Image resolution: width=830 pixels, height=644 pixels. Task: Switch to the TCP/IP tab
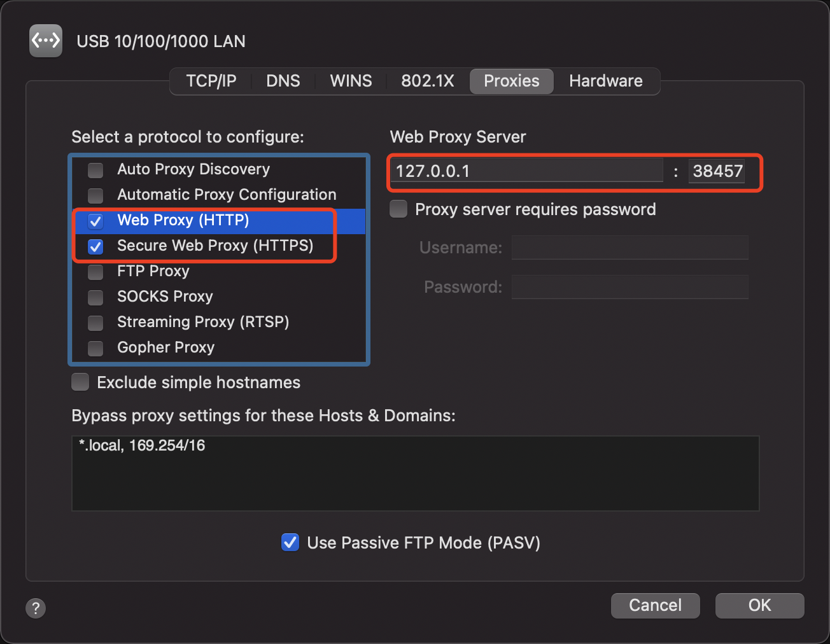tap(211, 81)
